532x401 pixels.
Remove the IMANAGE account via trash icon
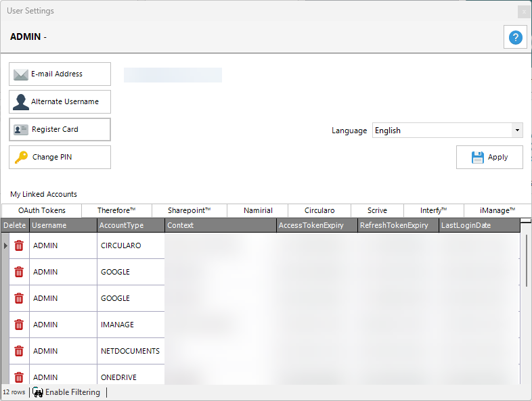(19, 325)
